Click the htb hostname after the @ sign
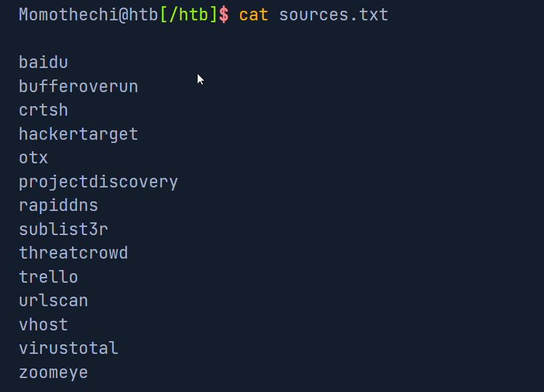The width and height of the screenshot is (544, 392). pos(144,14)
